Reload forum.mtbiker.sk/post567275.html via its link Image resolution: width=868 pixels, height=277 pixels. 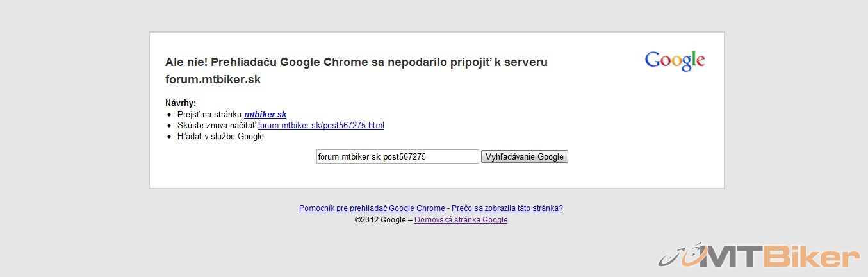coord(321,125)
